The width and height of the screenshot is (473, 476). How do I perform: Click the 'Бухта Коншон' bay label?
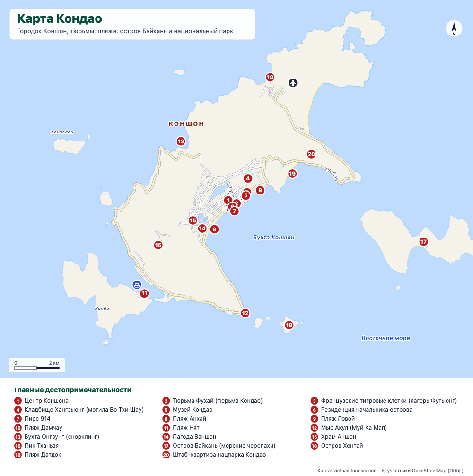(x=274, y=238)
